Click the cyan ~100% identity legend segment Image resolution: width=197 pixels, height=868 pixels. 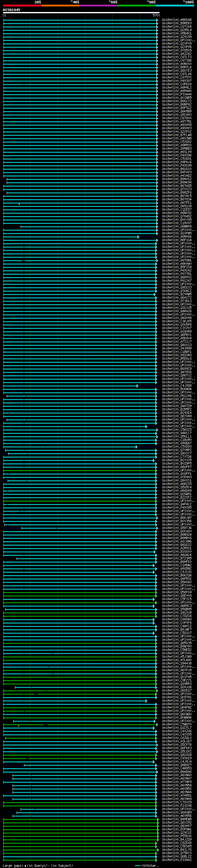pos(175,6)
